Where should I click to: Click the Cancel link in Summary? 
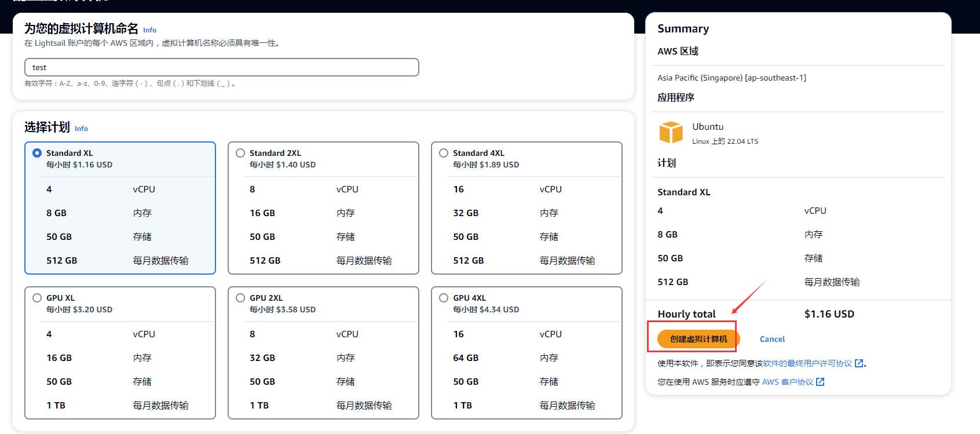pyautogui.click(x=772, y=339)
